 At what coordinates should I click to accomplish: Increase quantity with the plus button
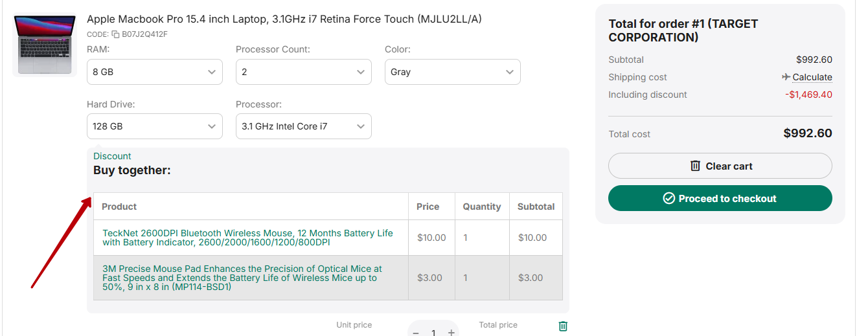tap(451, 332)
